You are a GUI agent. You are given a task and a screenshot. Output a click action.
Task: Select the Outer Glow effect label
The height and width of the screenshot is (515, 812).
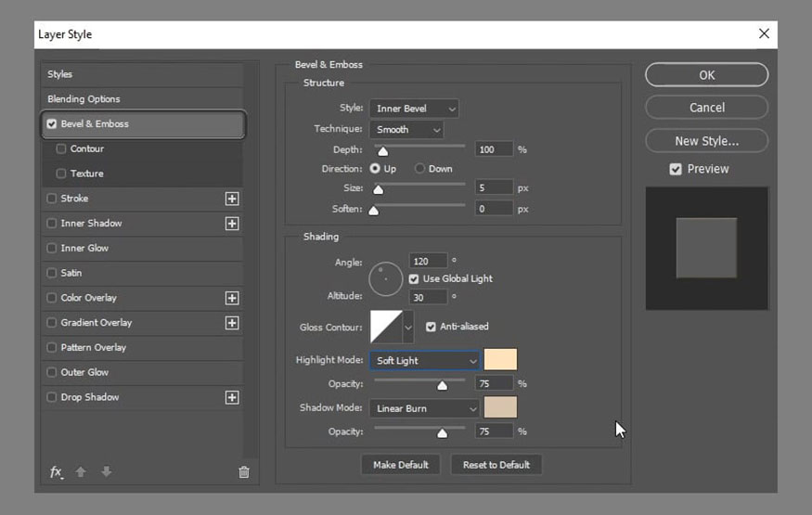pos(85,372)
